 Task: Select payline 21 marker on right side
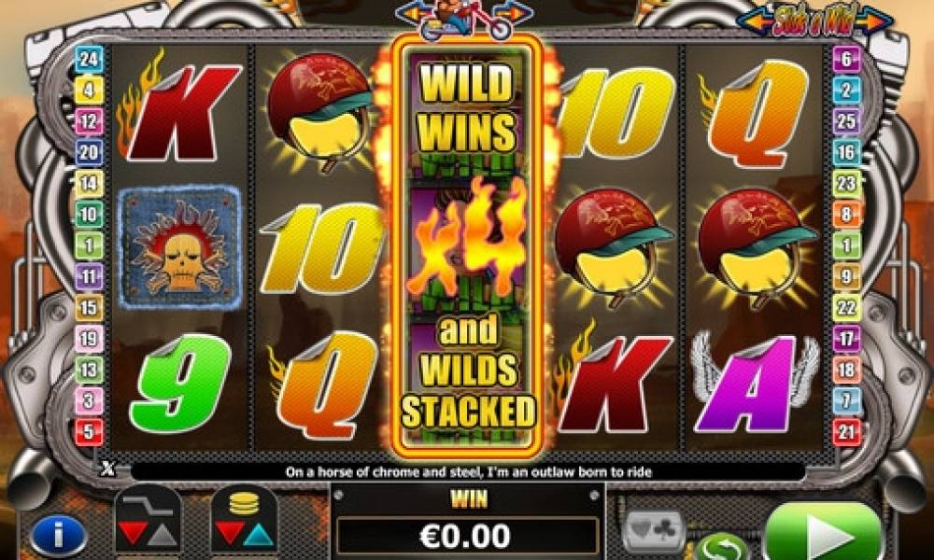pos(846,431)
